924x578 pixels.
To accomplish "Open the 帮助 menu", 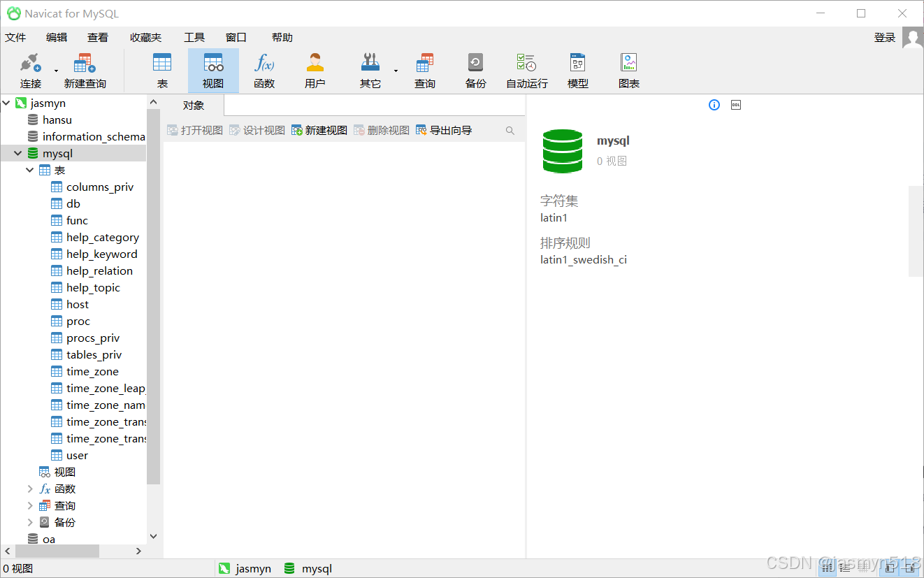I will point(282,38).
